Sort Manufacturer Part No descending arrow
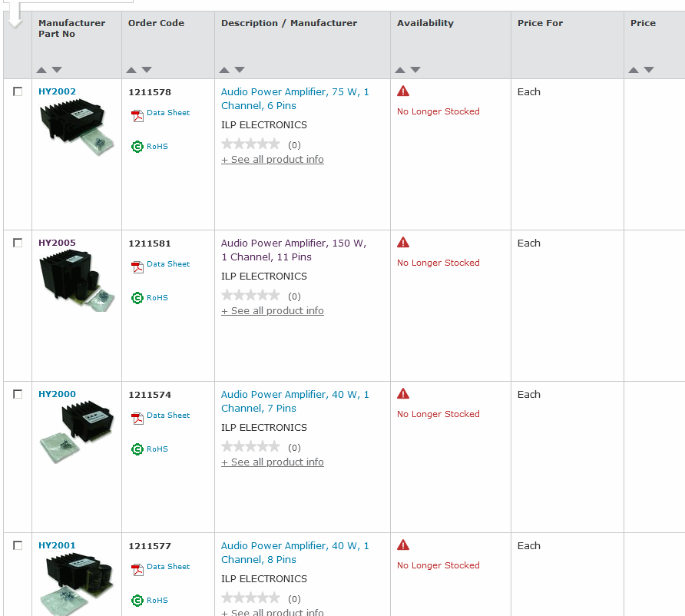 coord(57,70)
